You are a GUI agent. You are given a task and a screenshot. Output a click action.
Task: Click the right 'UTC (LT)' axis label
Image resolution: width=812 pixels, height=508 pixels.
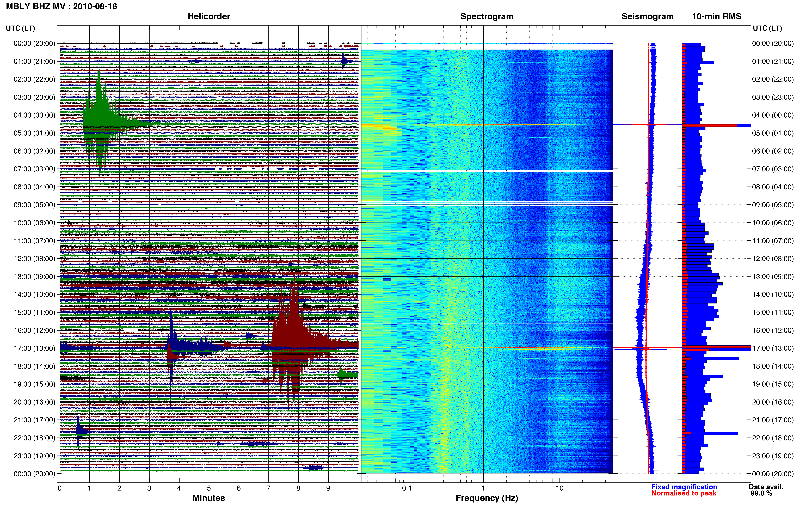767,28
